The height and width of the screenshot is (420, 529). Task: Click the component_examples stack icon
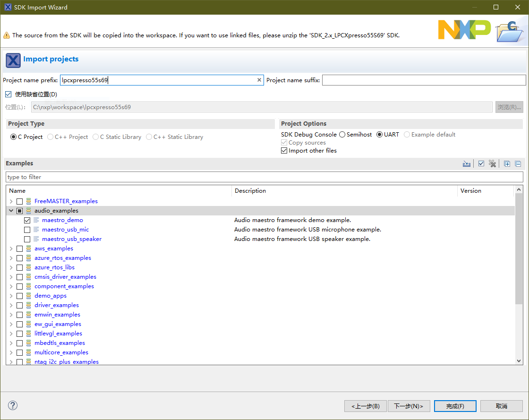pyautogui.click(x=29, y=286)
